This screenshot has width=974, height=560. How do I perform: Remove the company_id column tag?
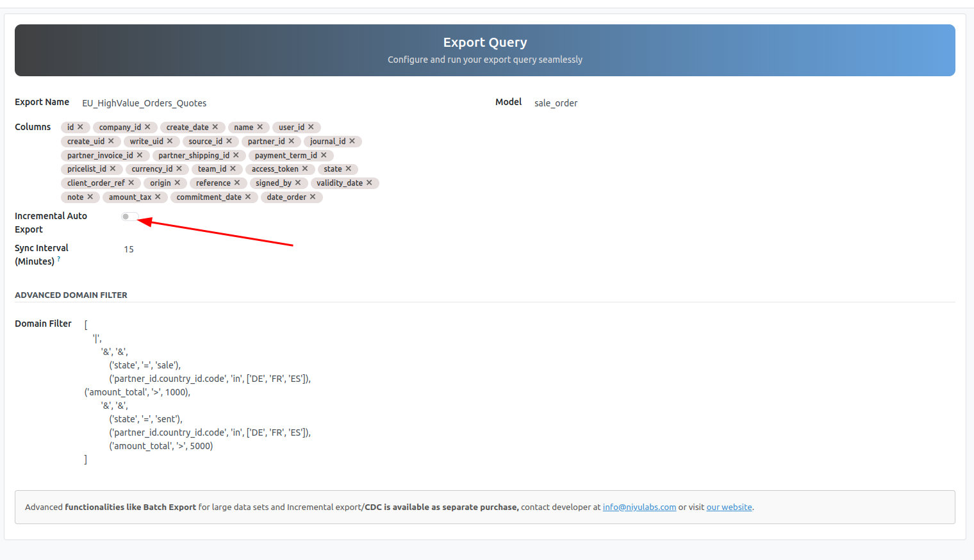pyautogui.click(x=147, y=127)
